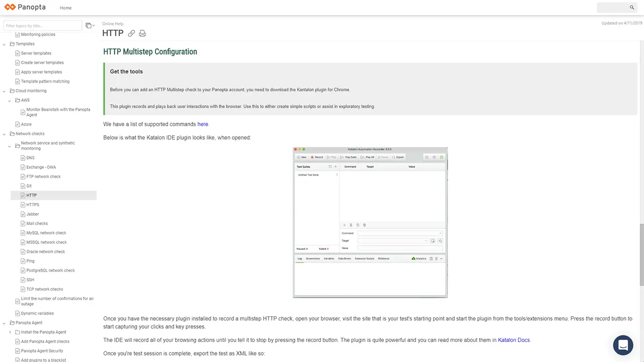Viewport: 644px width, 362px height.
Task: Click the page vertical scrollbar thumb
Action: (641, 254)
